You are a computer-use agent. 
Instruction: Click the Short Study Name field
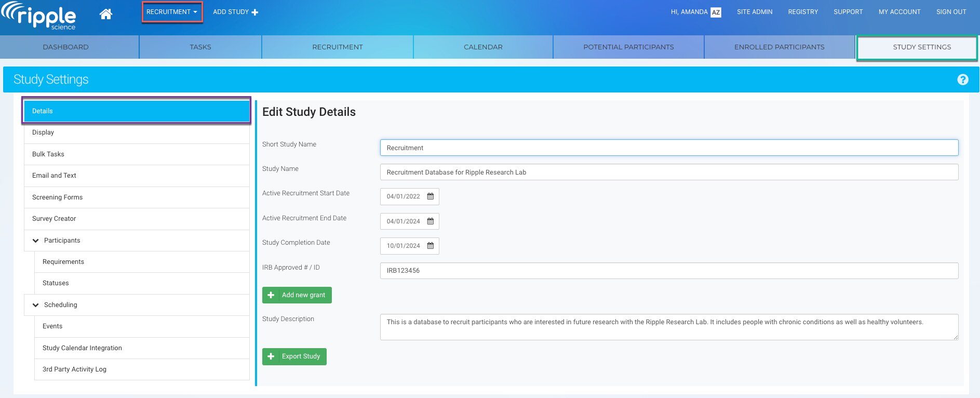[x=669, y=148]
